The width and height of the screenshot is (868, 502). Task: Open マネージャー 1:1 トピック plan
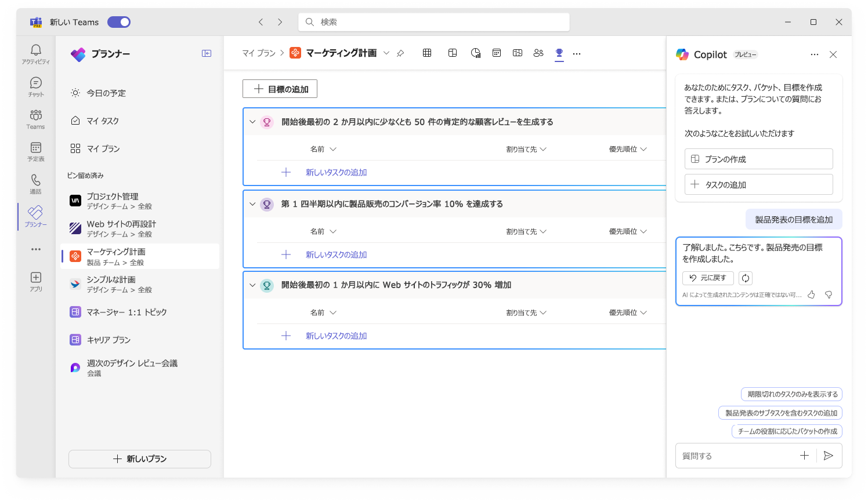[140, 312]
